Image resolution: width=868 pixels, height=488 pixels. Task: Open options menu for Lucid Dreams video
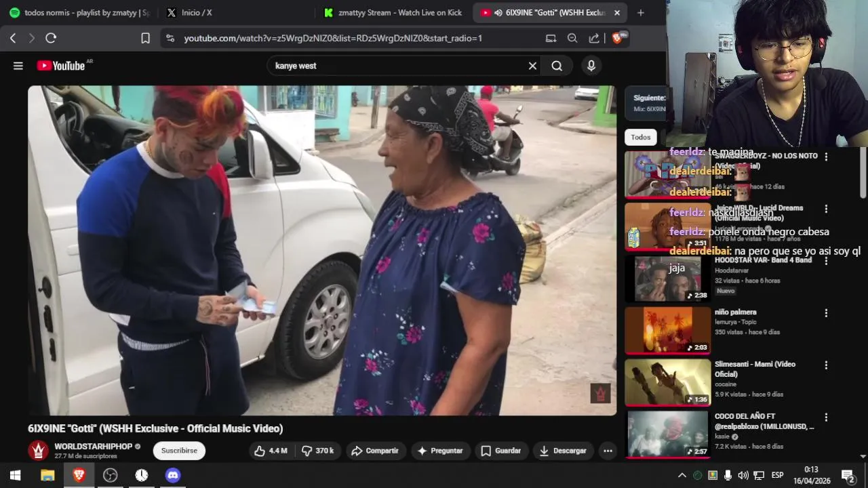point(826,209)
